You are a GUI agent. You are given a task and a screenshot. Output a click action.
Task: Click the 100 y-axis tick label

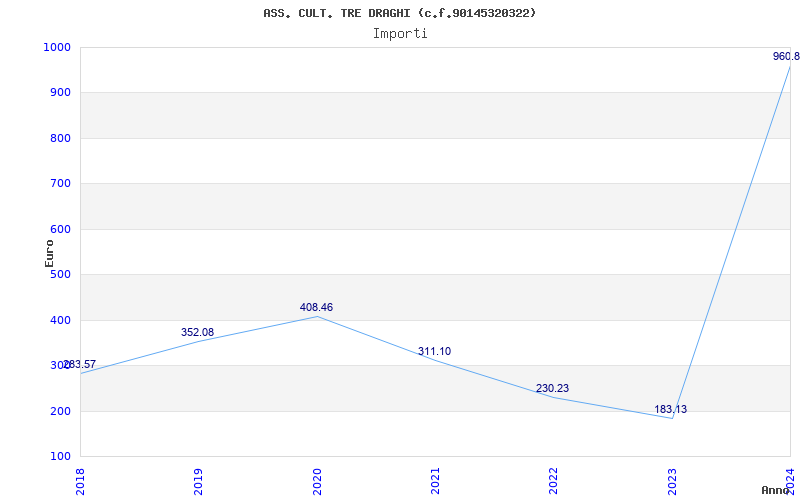pos(59,457)
